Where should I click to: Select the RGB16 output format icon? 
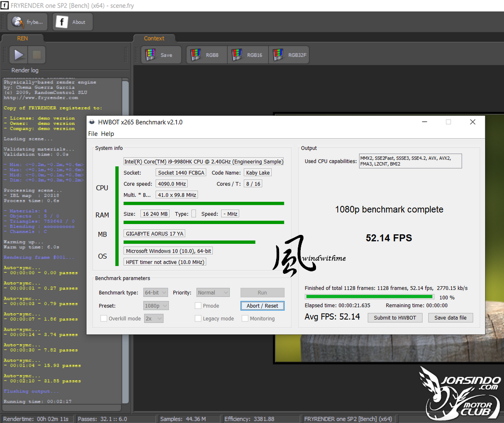[x=248, y=55]
